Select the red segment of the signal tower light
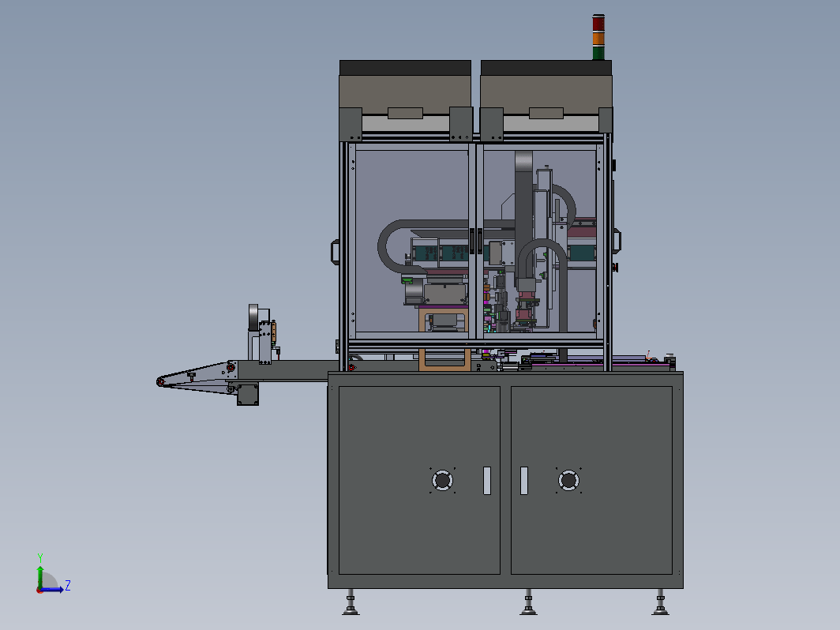The image size is (840, 630). (x=598, y=24)
